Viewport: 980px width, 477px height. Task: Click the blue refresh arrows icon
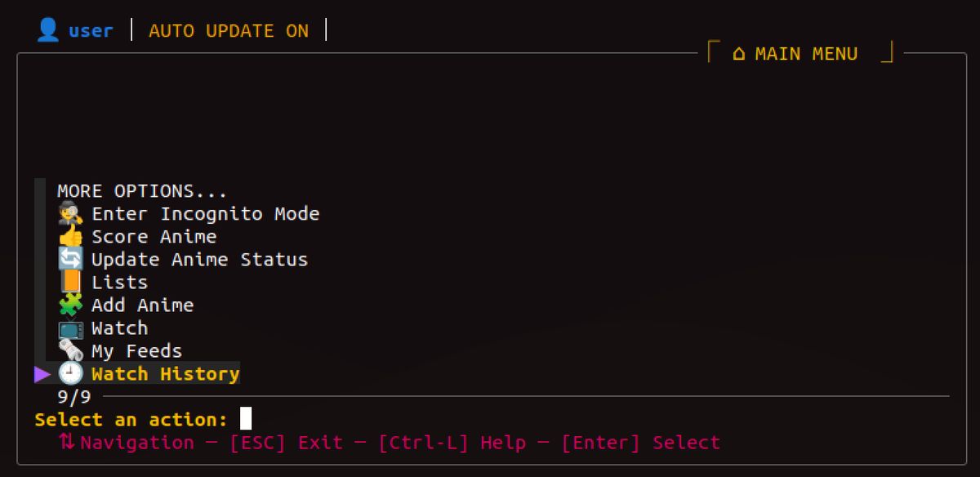[x=70, y=260]
